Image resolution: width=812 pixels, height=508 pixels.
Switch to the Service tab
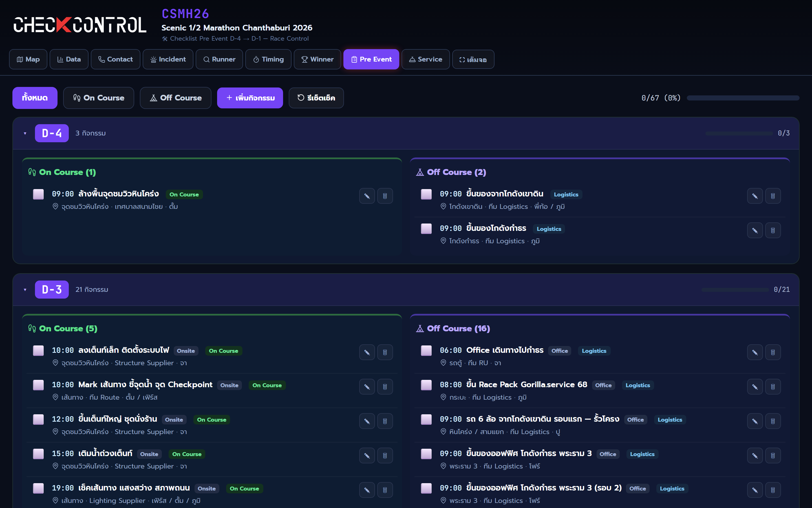tap(425, 60)
